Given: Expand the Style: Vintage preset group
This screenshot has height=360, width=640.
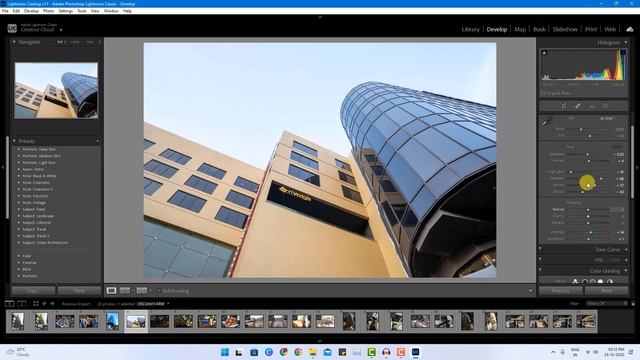Looking at the screenshot, I should (x=19, y=203).
